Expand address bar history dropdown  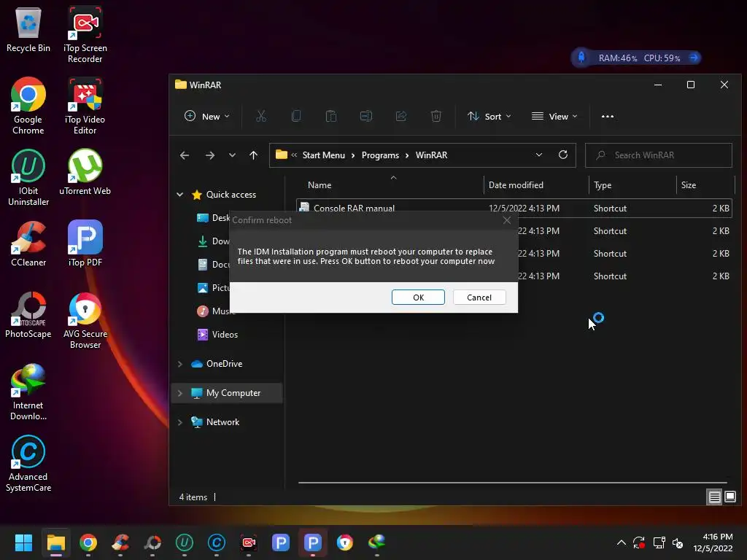click(539, 155)
